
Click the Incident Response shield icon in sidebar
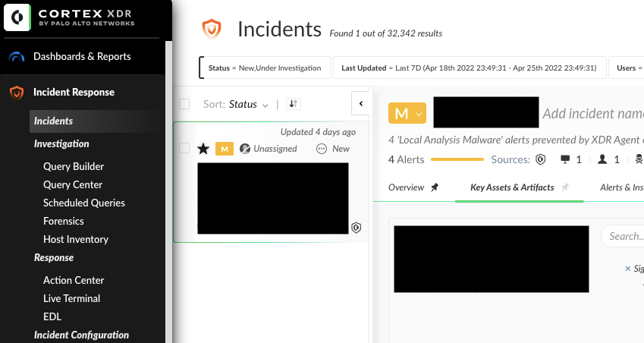pos(17,93)
